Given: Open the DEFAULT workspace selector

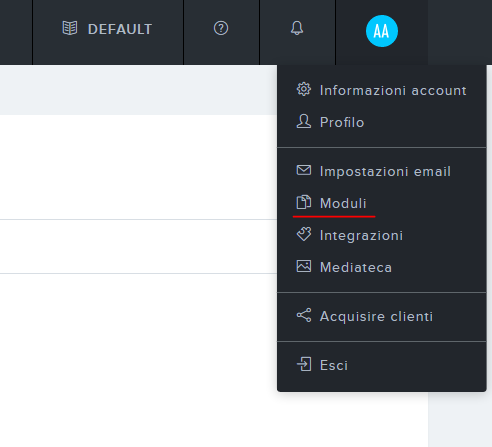Looking at the screenshot, I should pos(108,29).
